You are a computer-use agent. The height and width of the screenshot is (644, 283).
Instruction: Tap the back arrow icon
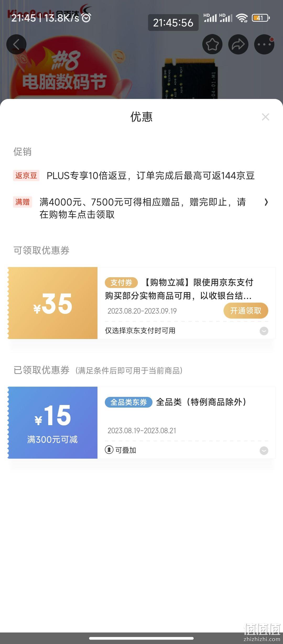pyautogui.click(x=16, y=44)
